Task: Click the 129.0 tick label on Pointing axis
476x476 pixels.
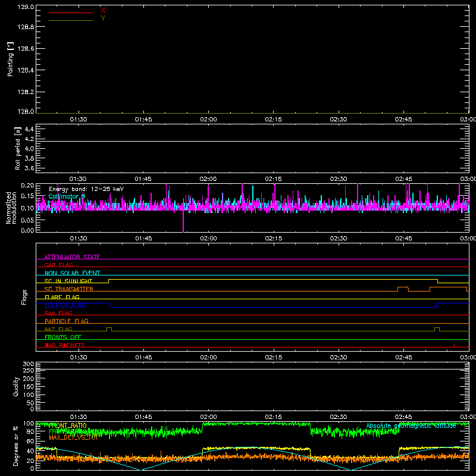Action: 26,7
